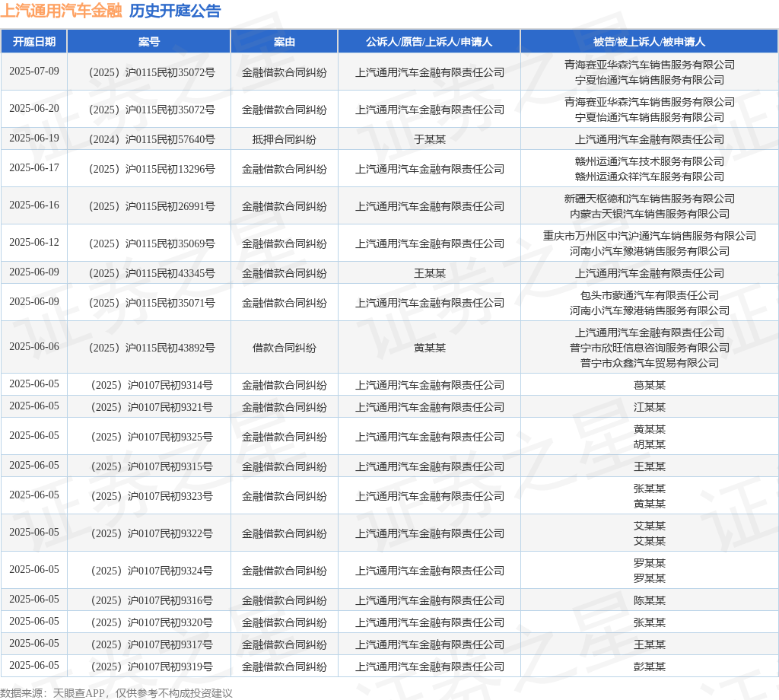This screenshot has width=779, height=700.
Task: Select the date 2025-06-16
Action: 33,205
